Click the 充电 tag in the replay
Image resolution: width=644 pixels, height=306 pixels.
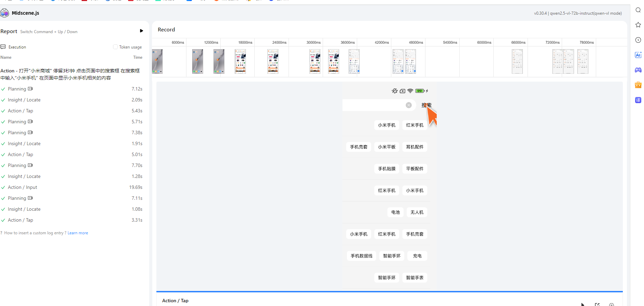point(417,256)
